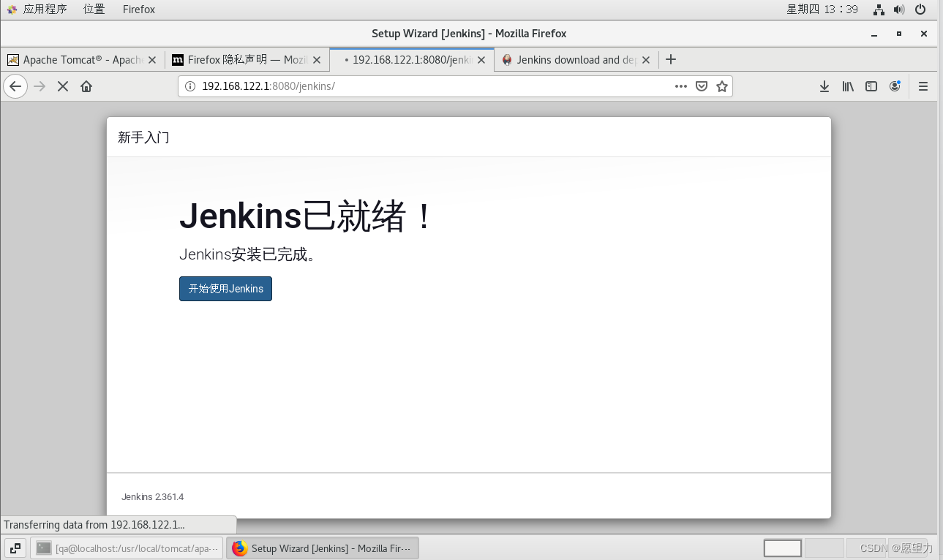
Task: Maximize the Firefox window
Action: [899, 34]
